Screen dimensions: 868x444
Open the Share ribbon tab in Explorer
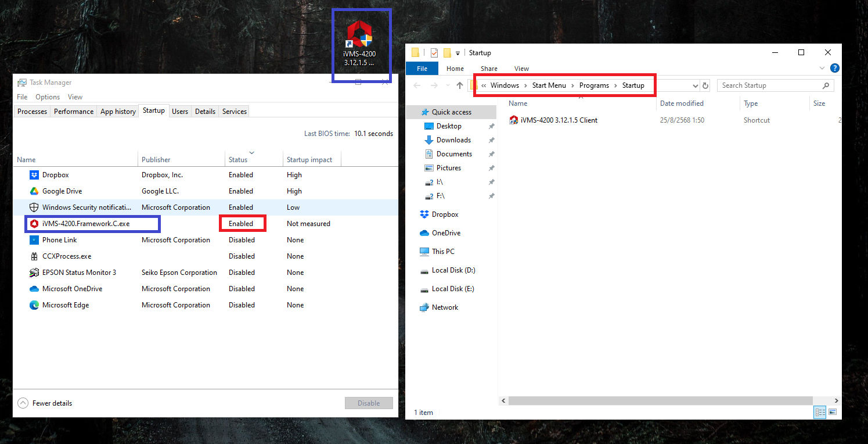click(489, 69)
